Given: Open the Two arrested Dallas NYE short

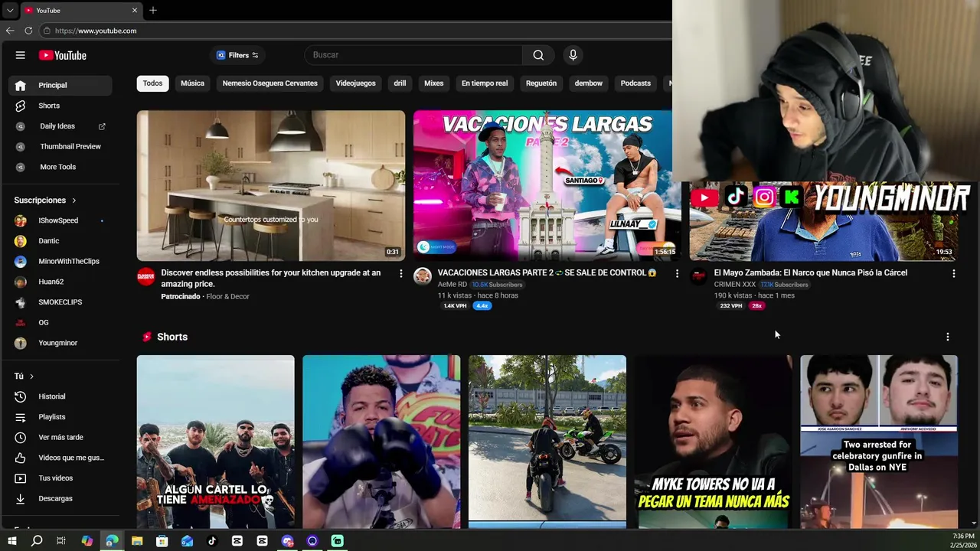Looking at the screenshot, I should 879,442.
